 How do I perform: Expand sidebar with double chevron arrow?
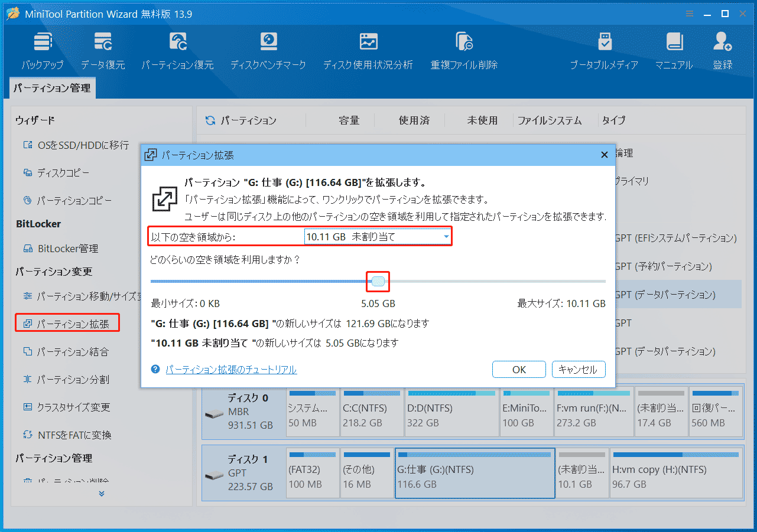click(101, 493)
